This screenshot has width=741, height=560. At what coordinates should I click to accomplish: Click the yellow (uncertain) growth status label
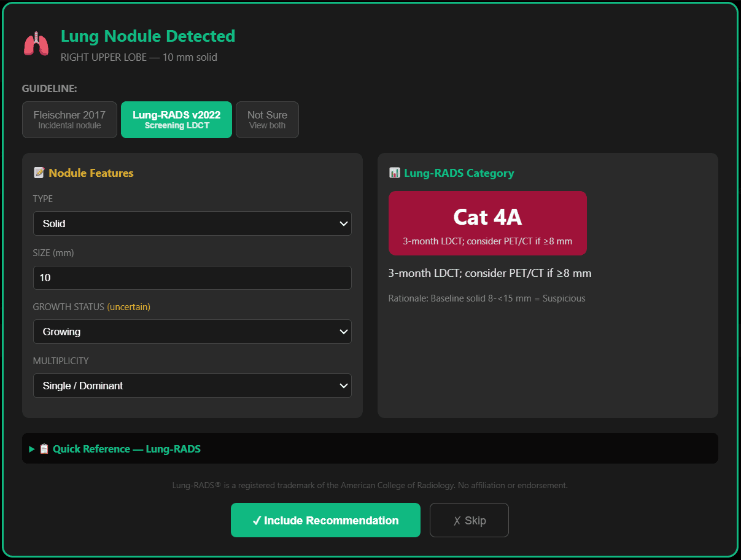tap(128, 307)
